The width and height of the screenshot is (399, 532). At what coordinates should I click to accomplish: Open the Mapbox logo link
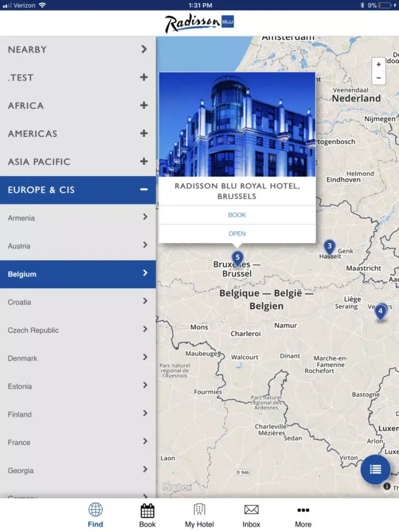pos(177,487)
